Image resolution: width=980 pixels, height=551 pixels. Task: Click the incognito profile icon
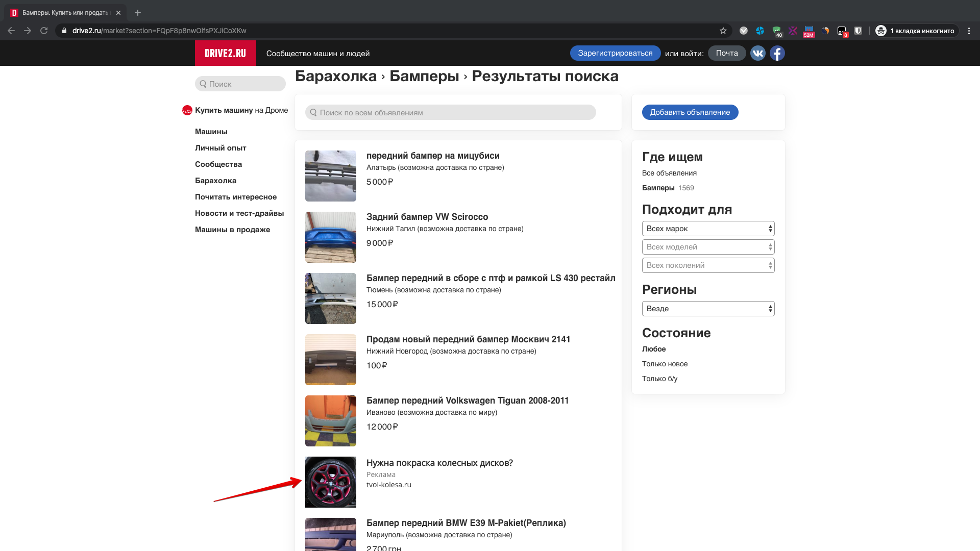tap(881, 31)
